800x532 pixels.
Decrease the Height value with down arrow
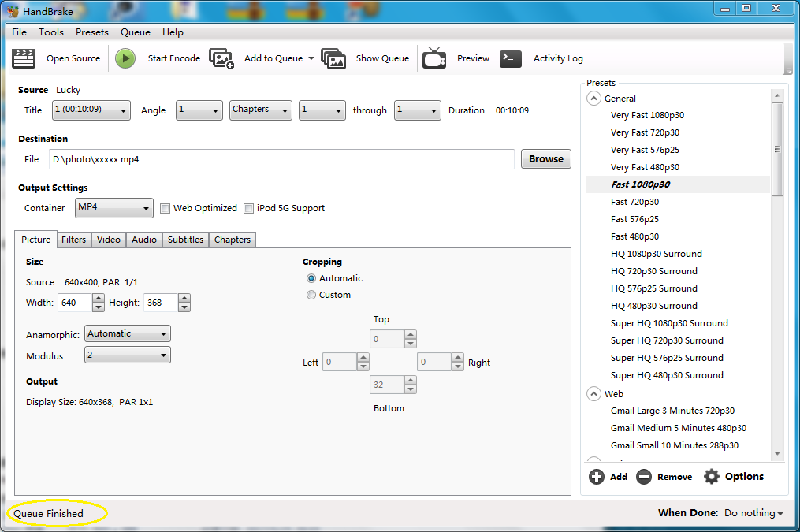(x=184, y=307)
